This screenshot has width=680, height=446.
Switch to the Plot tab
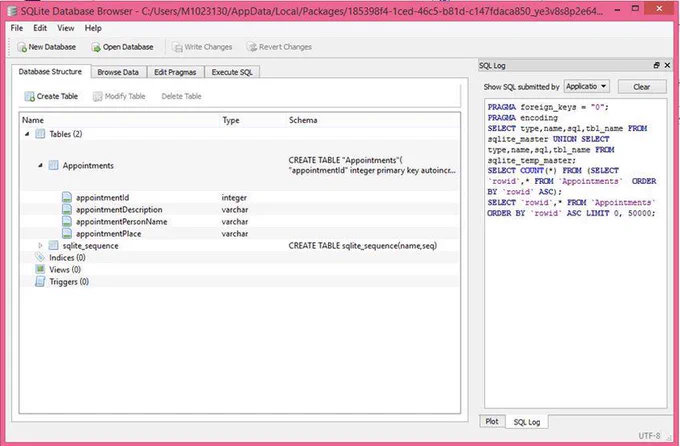click(492, 421)
